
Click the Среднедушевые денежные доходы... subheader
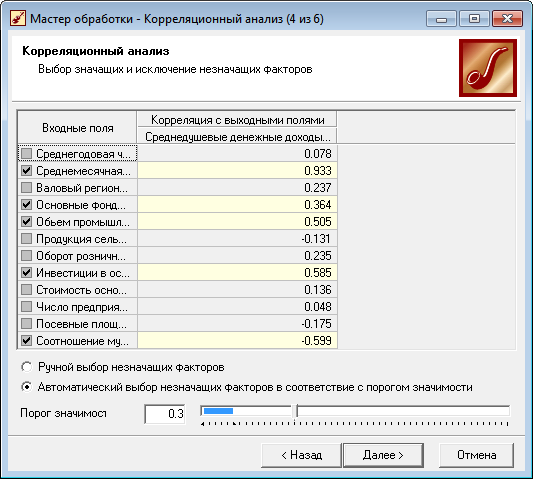(x=237, y=136)
